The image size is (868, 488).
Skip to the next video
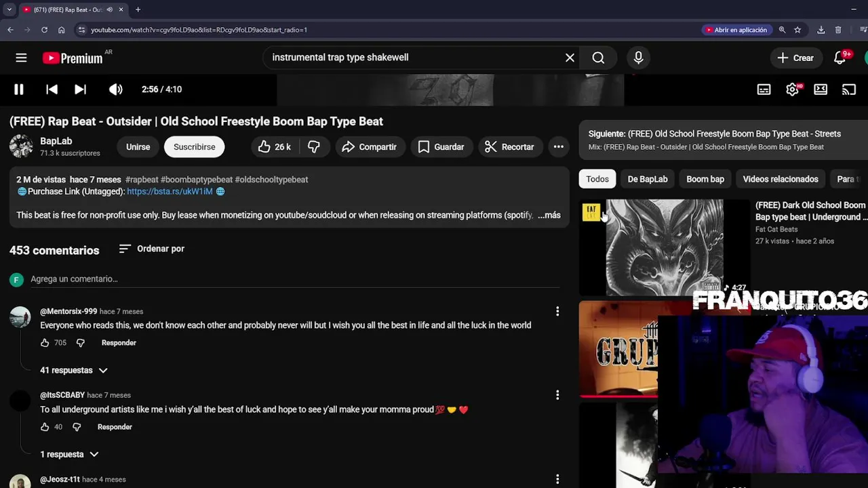(80, 89)
